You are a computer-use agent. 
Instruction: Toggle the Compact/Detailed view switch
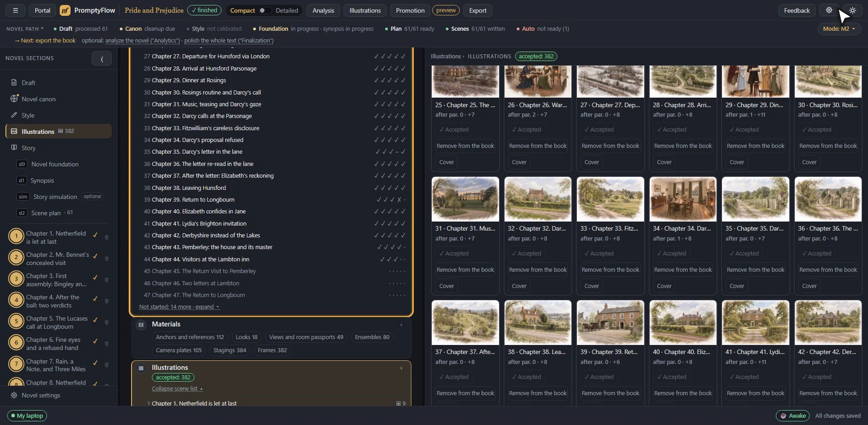(x=264, y=10)
